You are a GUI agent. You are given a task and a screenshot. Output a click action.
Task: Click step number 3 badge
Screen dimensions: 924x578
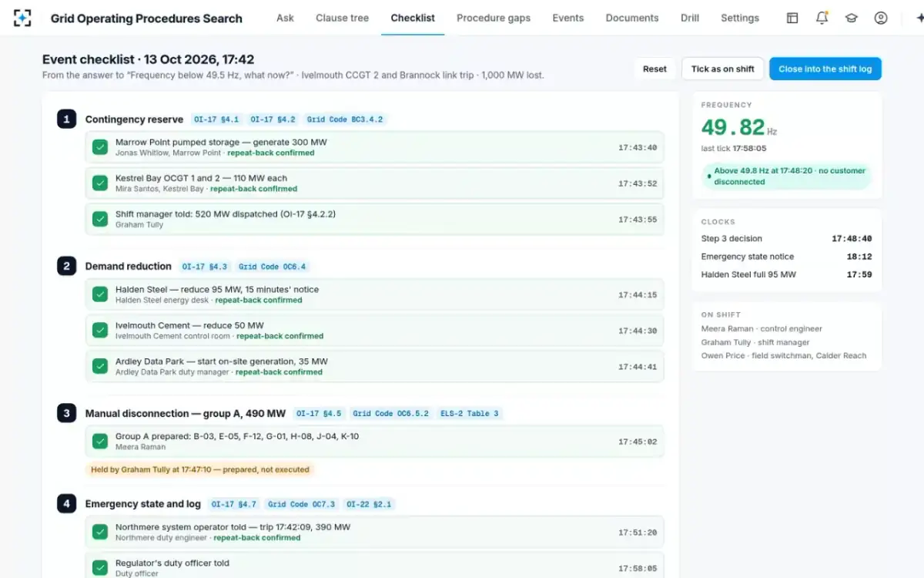66,413
